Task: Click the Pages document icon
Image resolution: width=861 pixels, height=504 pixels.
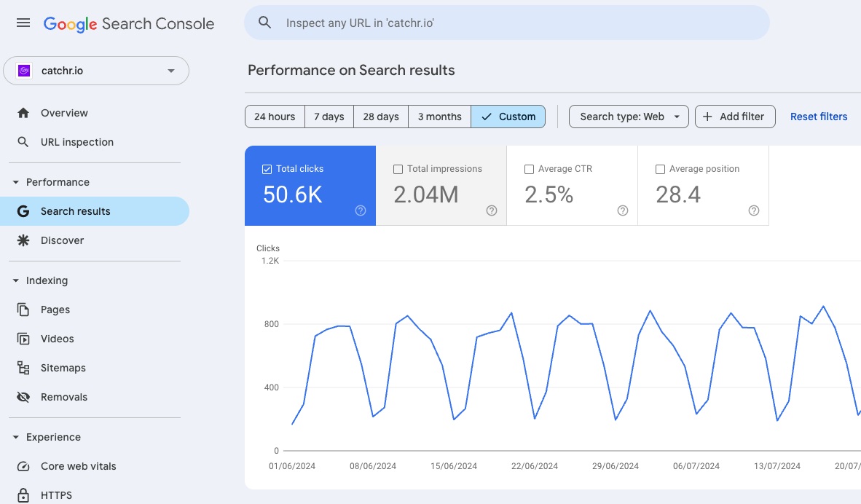Action: tap(23, 310)
